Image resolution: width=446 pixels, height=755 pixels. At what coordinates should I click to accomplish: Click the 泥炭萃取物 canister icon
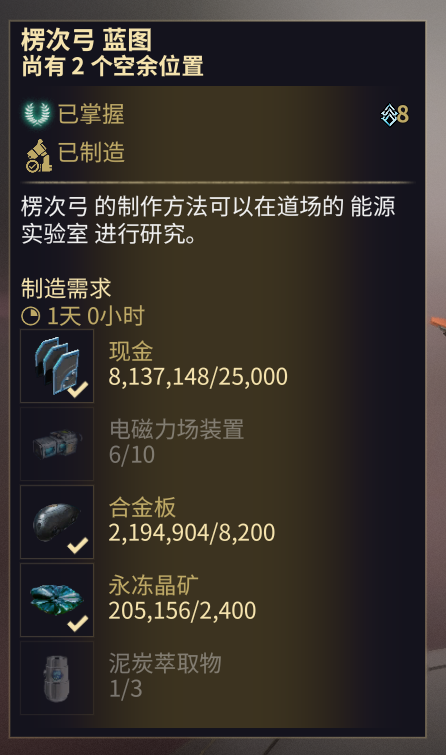[x=57, y=678]
